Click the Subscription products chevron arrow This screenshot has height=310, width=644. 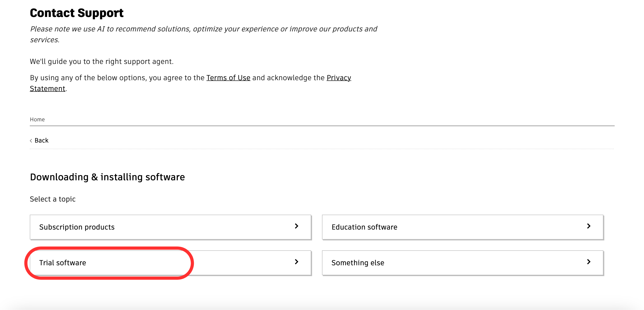point(297,226)
